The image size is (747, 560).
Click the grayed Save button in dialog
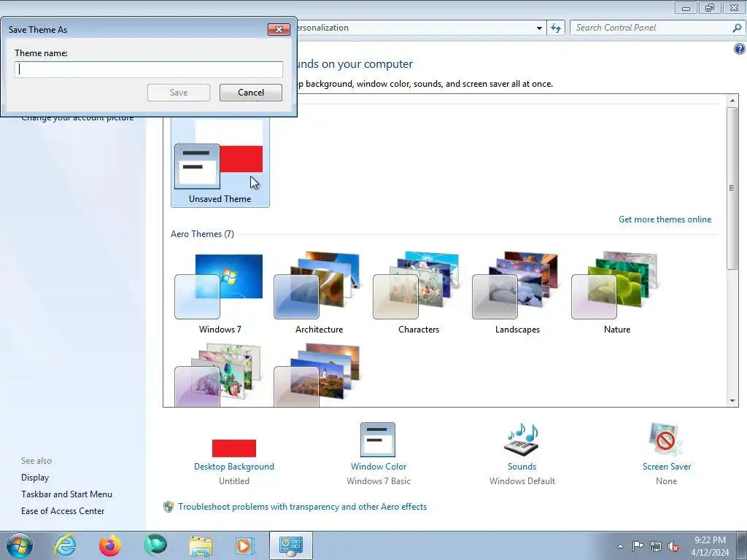click(x=179, y=93)
